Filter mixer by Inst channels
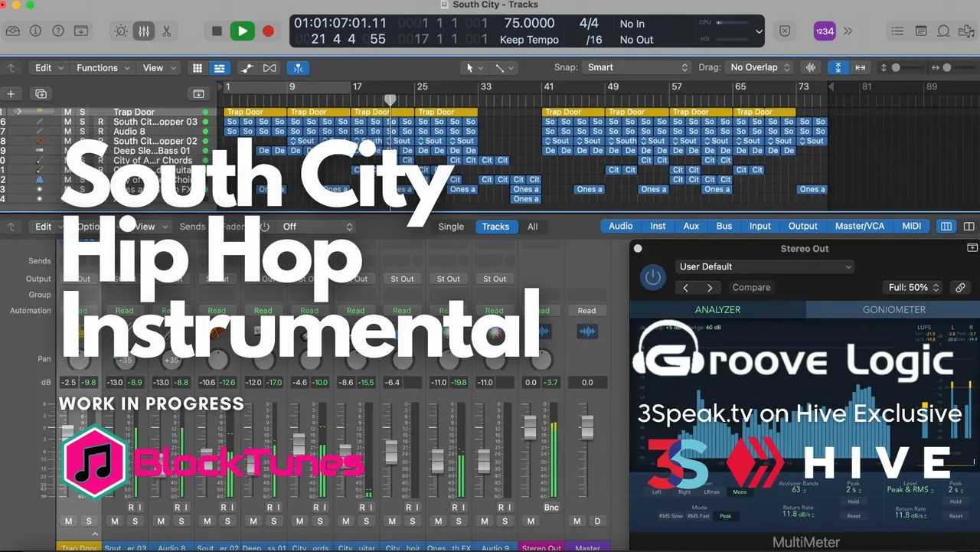Image resolution: width=980 pixels, height=552 pixels. pos(658,226)
